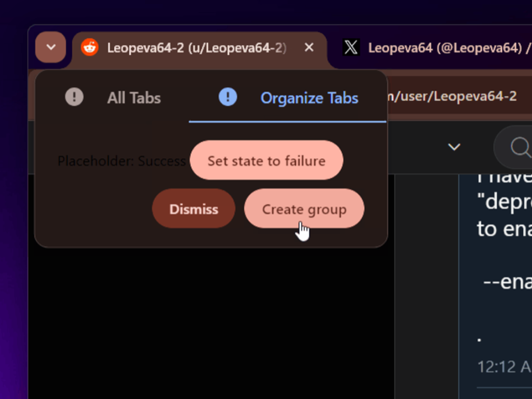Click the Reddit favicon on the first tab

[90, 47]
